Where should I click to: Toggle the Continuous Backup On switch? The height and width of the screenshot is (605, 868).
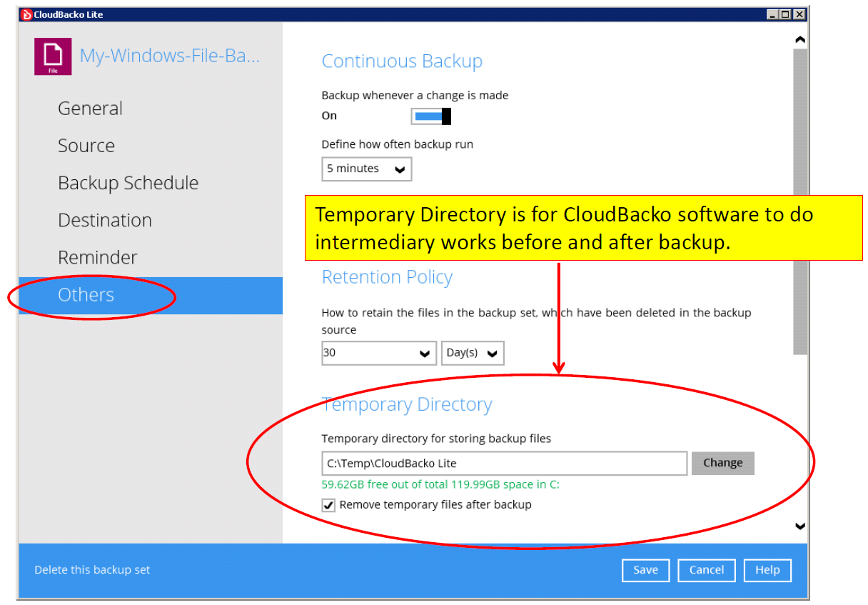click(431, 116)
